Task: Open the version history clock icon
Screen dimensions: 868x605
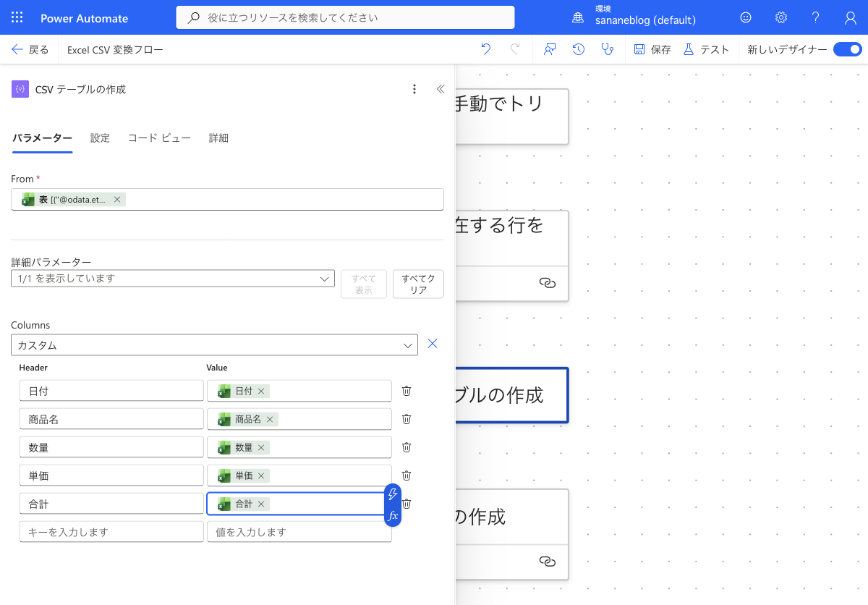Action: click(x=579, y=49)
